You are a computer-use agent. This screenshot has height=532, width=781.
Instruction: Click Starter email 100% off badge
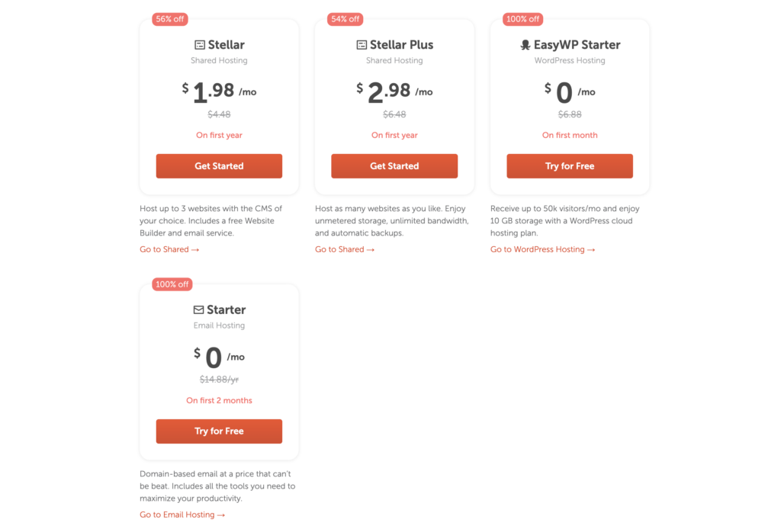tap(172, 284)
